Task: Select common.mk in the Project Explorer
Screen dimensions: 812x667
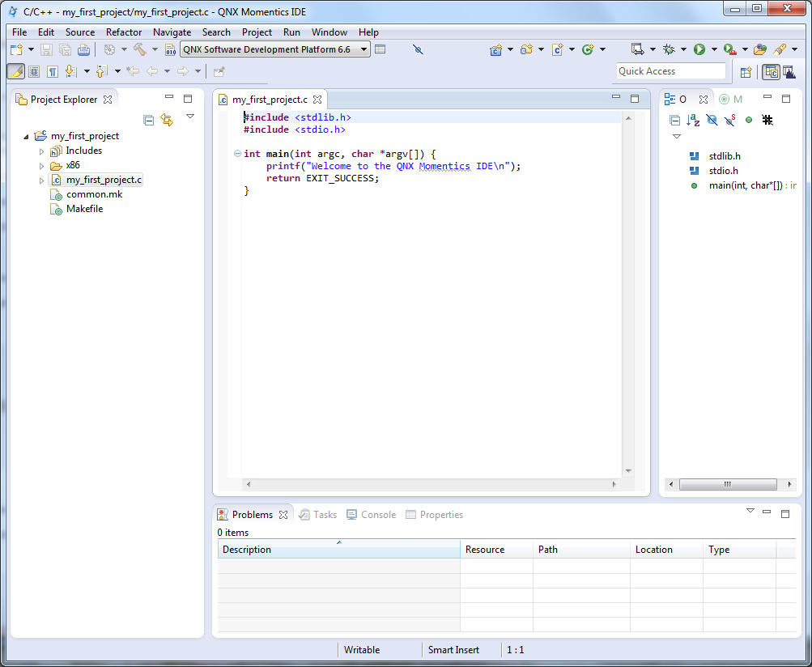Action: (x=87, y=195)
